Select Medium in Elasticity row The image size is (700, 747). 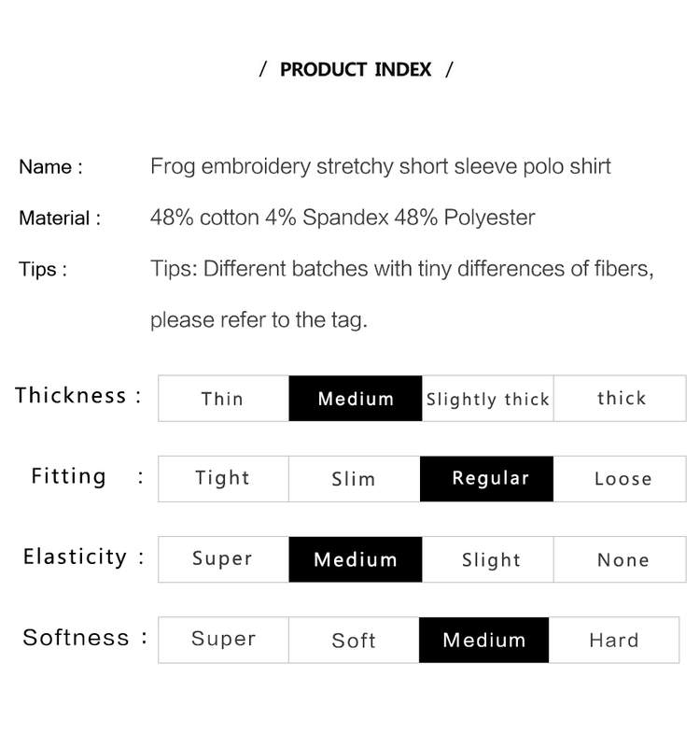(356, 559)
